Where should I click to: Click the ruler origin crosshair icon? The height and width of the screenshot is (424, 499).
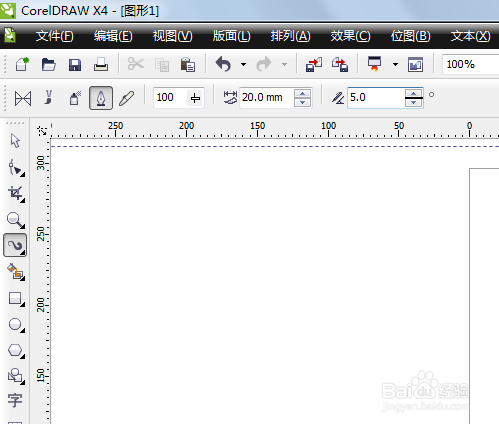42,131
